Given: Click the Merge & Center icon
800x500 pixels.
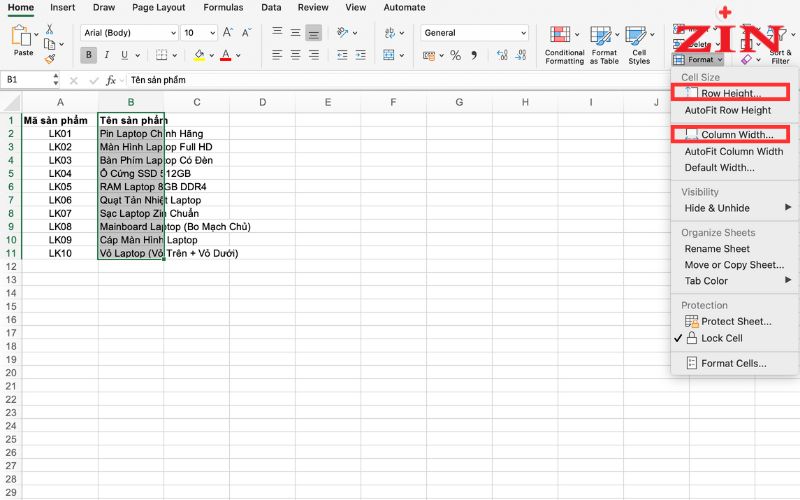Looking at the screenshot, I should click(389, 55).
